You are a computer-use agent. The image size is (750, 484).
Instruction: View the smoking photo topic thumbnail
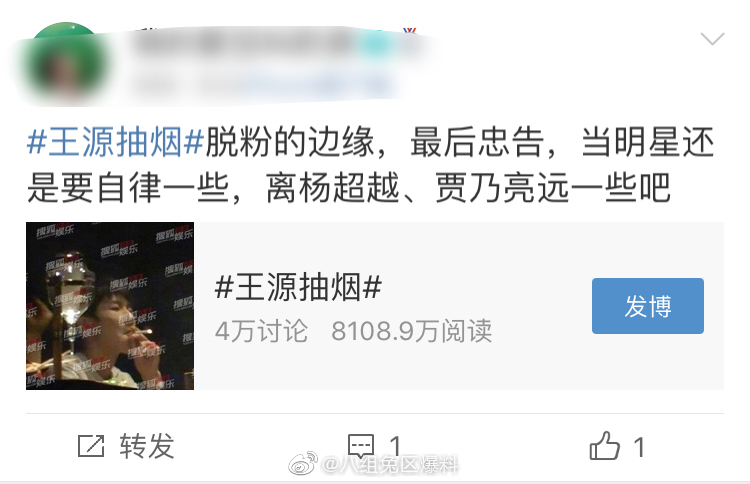point(110,306)
